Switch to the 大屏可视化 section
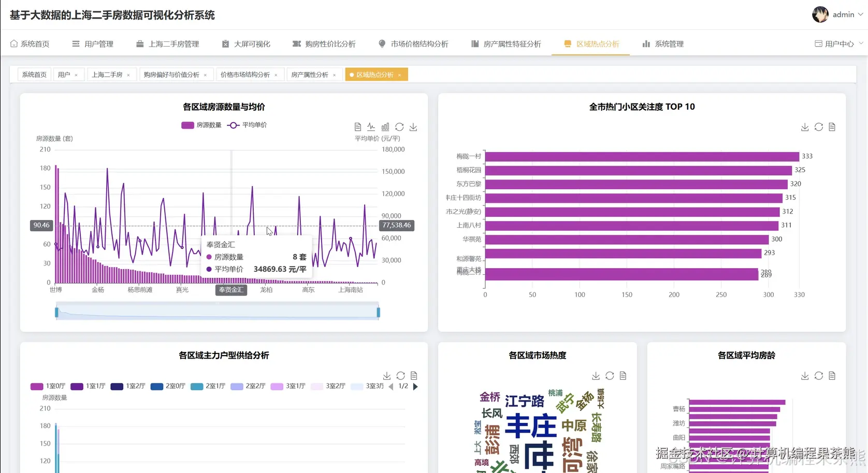Viewport: 868px width, 473px height. point(246,43)
